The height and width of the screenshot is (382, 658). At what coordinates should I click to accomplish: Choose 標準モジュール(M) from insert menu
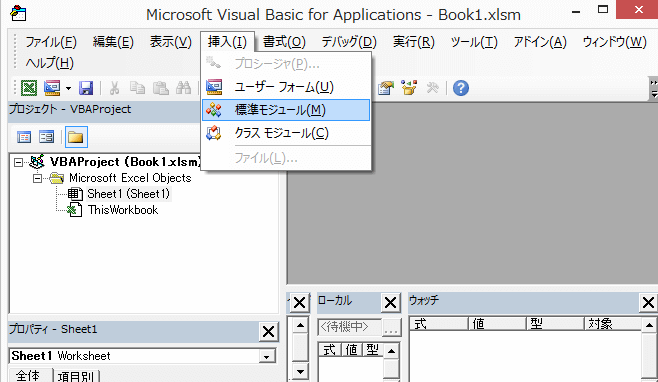click(x=286, y=110)
